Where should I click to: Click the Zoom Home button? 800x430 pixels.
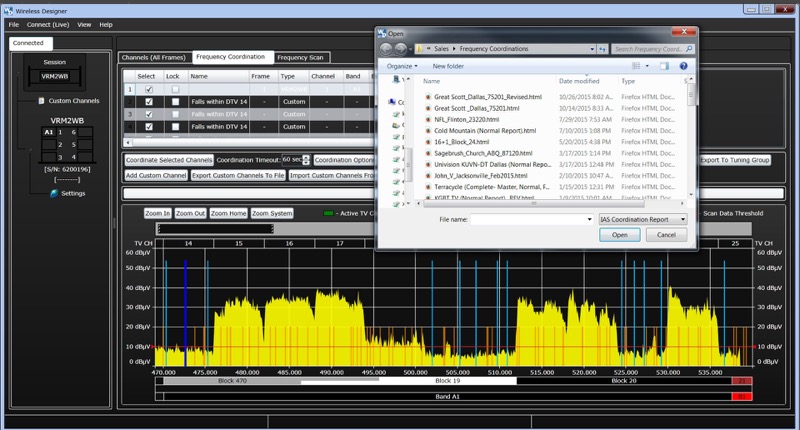click(228, 213)
